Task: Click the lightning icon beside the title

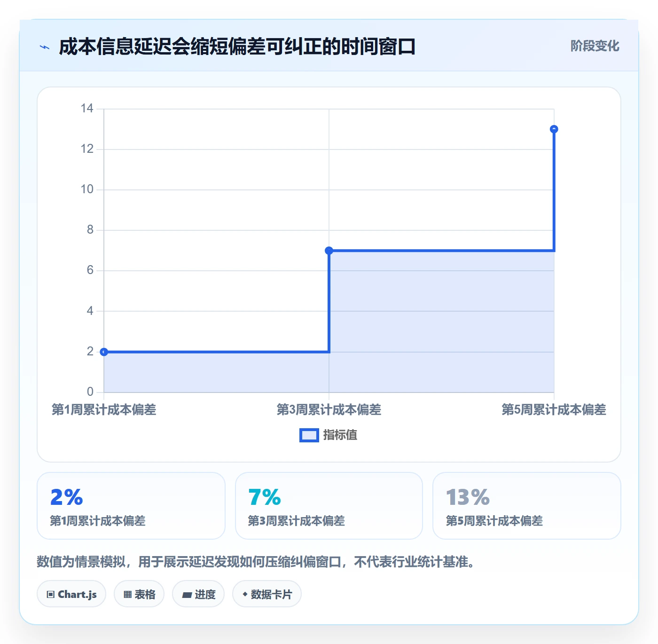Action: tap(45, 47)
